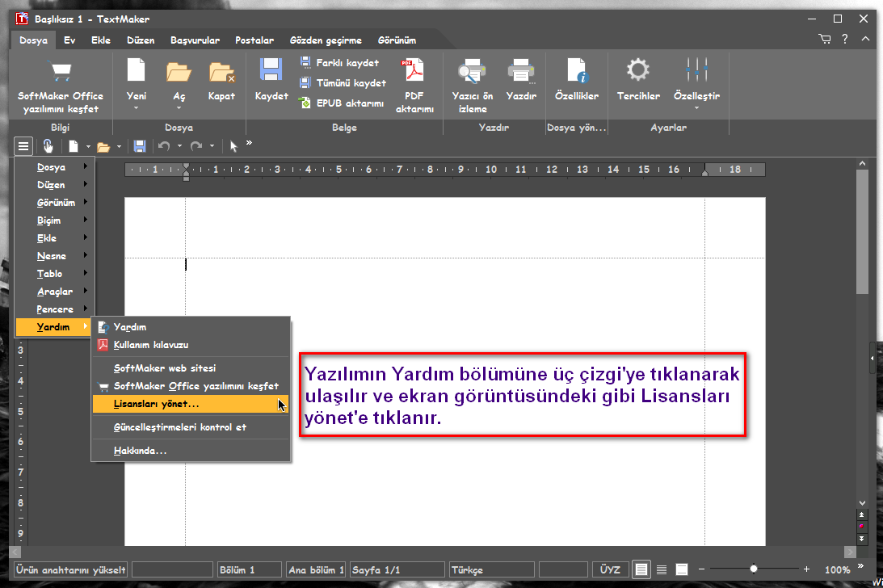Close the document with Kapat icon
This screenshot has height=588, width=883.
click(x=222, y=72)
